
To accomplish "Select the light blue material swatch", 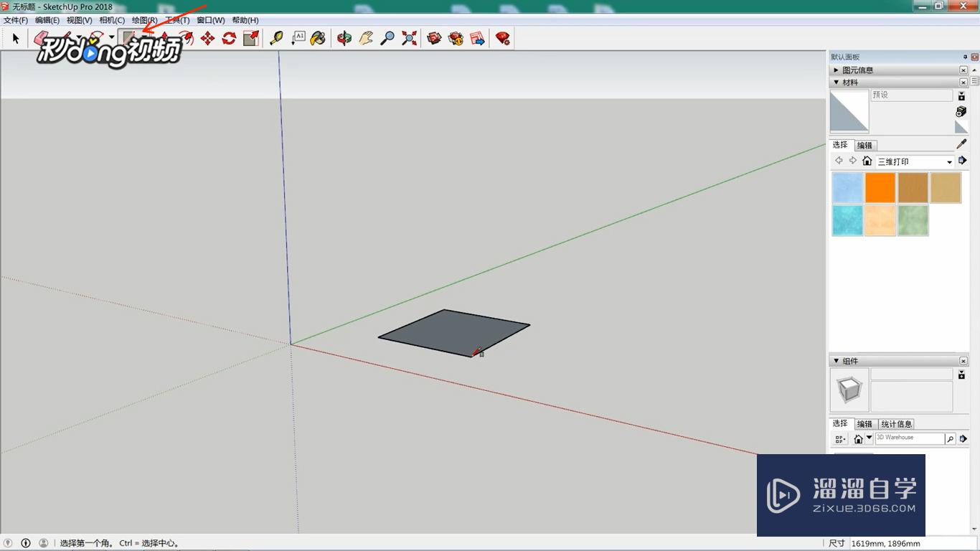I will [847, 188].
